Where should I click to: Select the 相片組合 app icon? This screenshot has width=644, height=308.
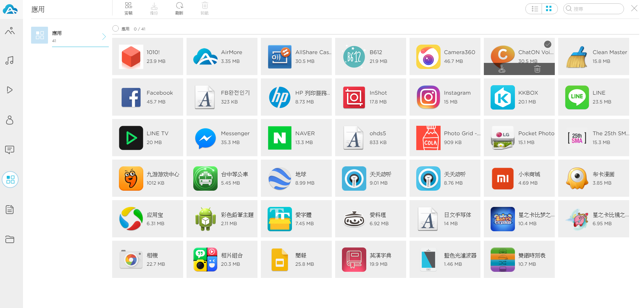[x=205, y=260]
